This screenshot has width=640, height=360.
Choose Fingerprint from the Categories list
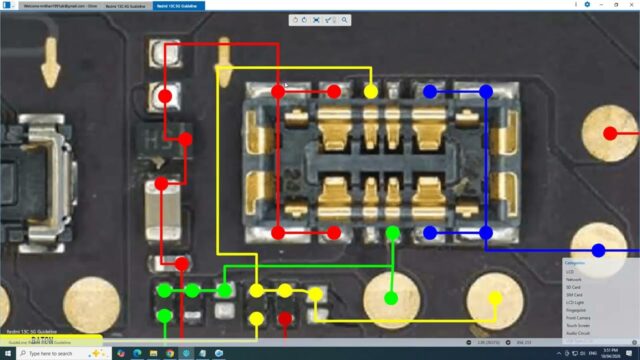[x=576, y=310]
